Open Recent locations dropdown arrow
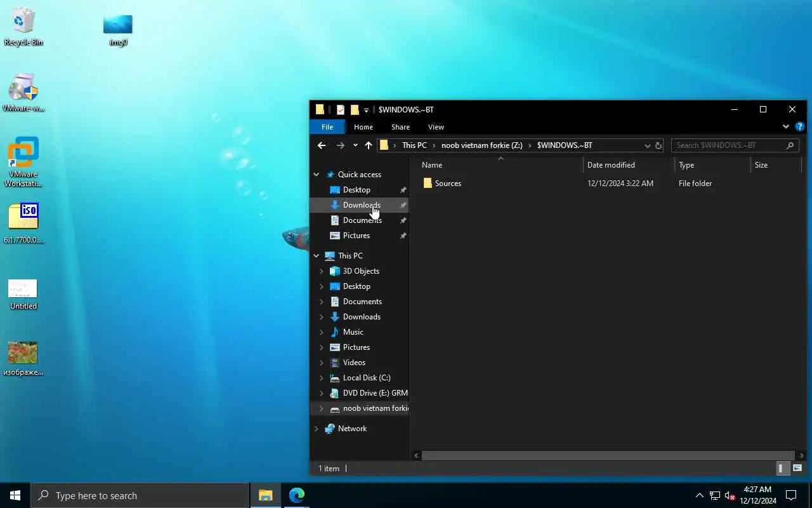Viewport: 812px width, 508px height. pyautogui.click(x=355, y=145)
